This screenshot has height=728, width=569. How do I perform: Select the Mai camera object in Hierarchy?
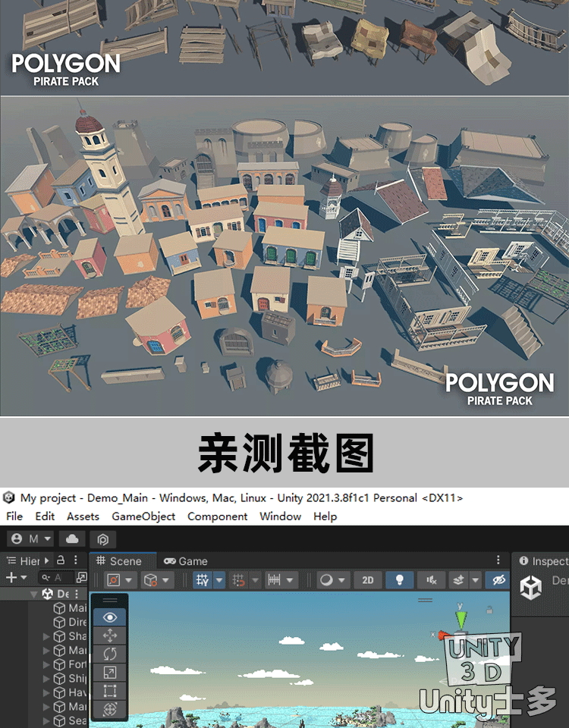tap(71, 608)
